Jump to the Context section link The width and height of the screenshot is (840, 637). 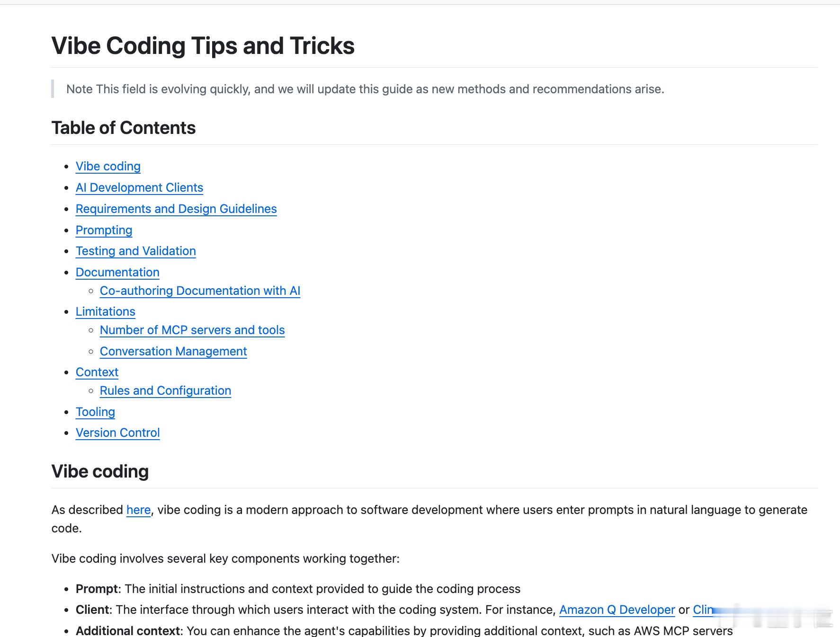pyautogui.click(x=97, y=372)
